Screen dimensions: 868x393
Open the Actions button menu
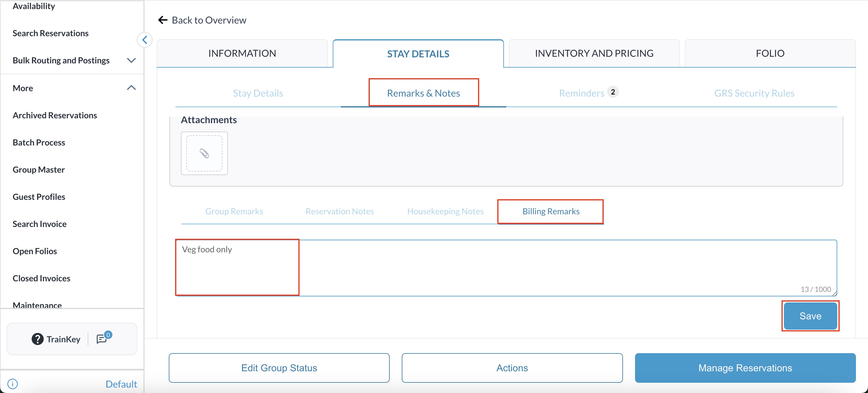(511, 368)
